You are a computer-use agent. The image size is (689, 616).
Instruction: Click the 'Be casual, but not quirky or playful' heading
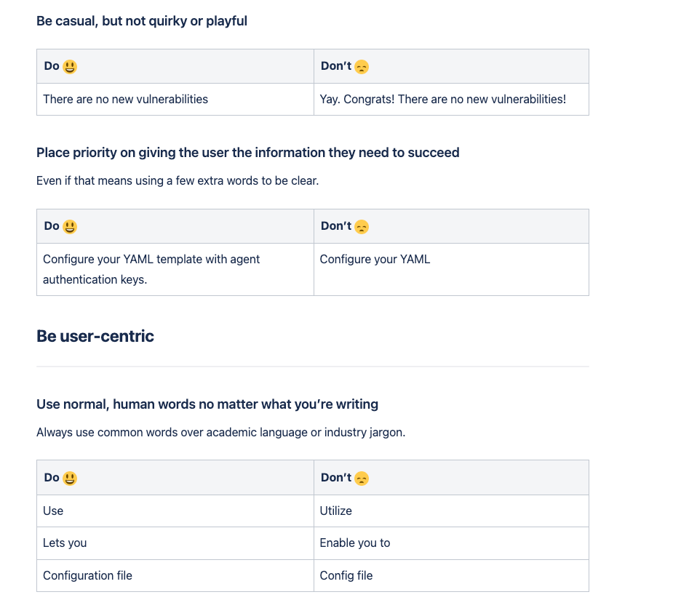[141, 21]
